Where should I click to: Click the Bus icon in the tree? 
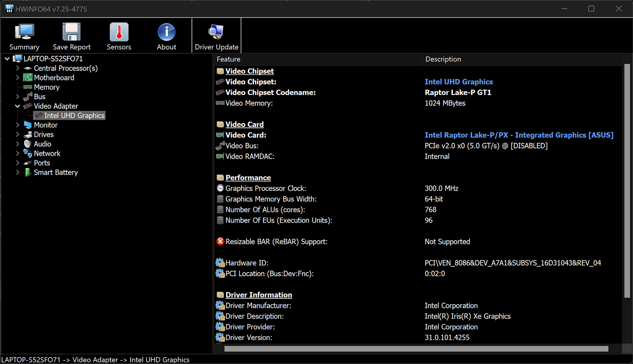click(28, 97)
